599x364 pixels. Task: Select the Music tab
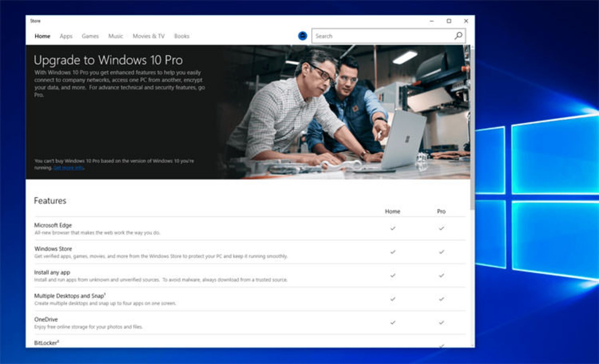116,36
